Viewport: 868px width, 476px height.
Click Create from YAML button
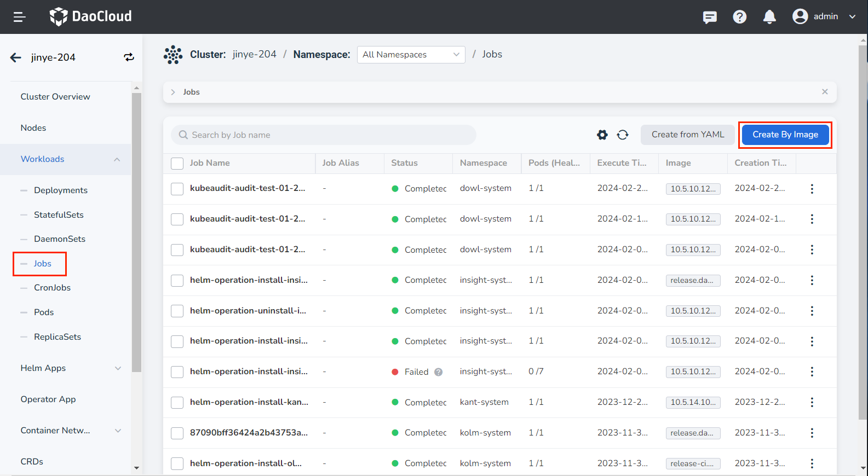687,135
